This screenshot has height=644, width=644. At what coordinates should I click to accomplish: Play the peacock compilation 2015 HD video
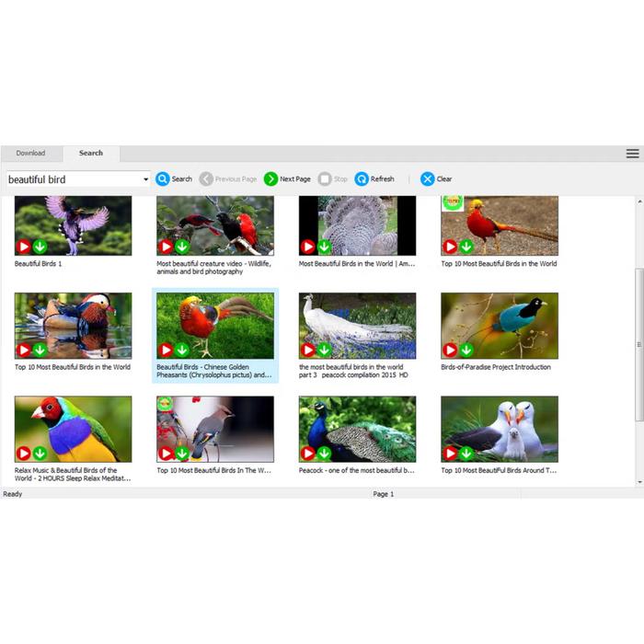tap(308, 351)
